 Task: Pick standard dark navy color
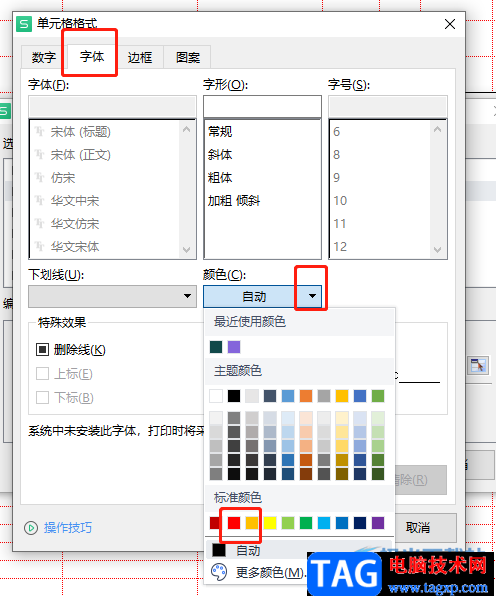coord(360,523)
